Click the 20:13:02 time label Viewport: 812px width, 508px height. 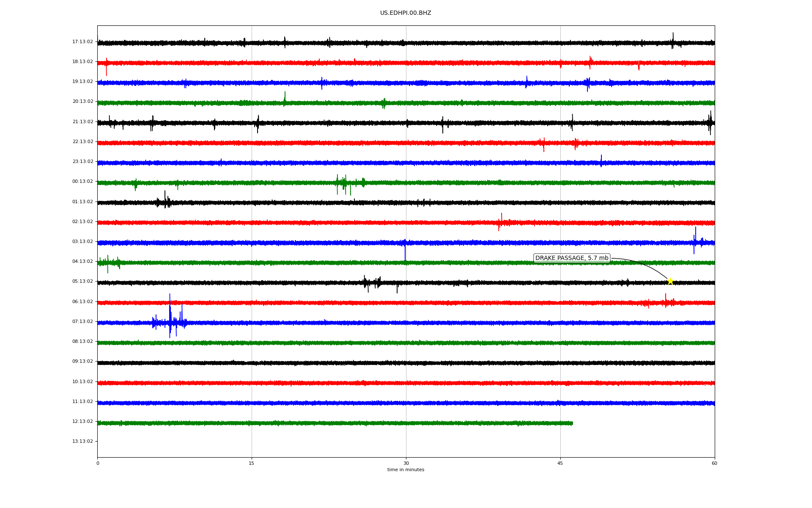point(82,102)
